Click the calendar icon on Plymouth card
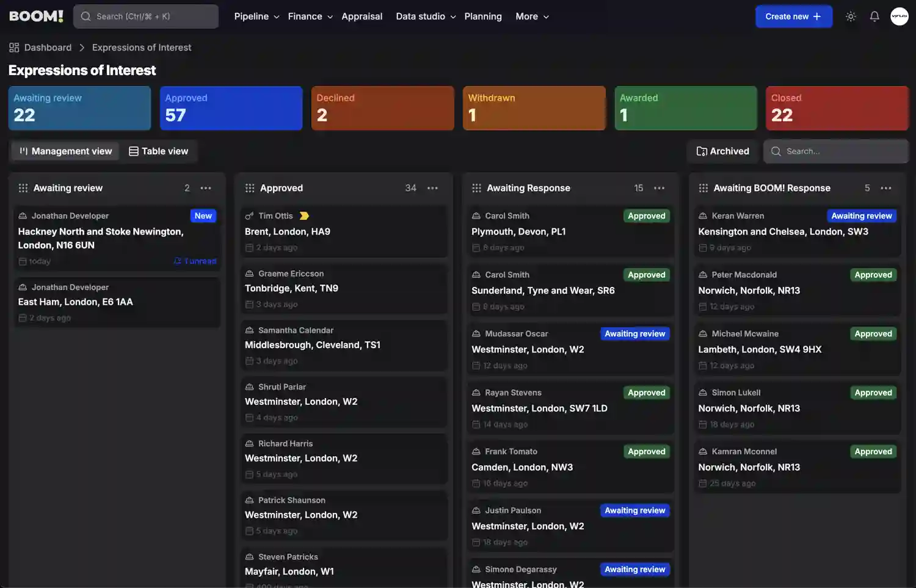 tap(476, 248)
